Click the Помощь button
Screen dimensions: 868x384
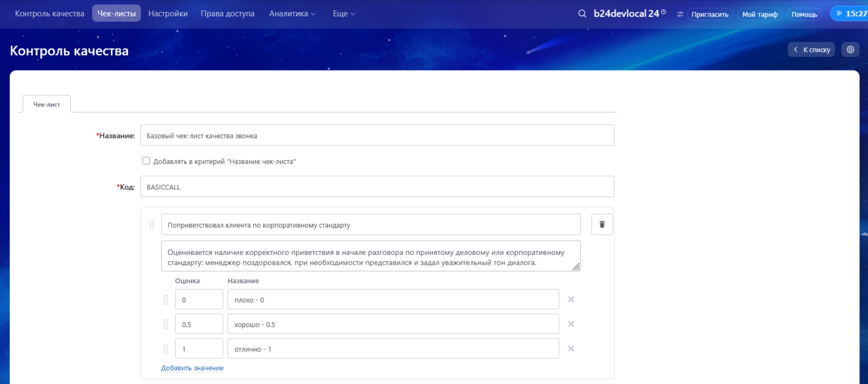coord(804,14)
